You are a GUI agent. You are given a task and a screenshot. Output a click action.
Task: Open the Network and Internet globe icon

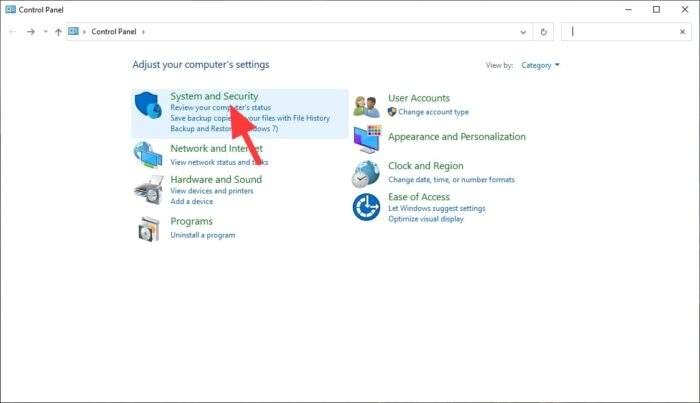148,154
